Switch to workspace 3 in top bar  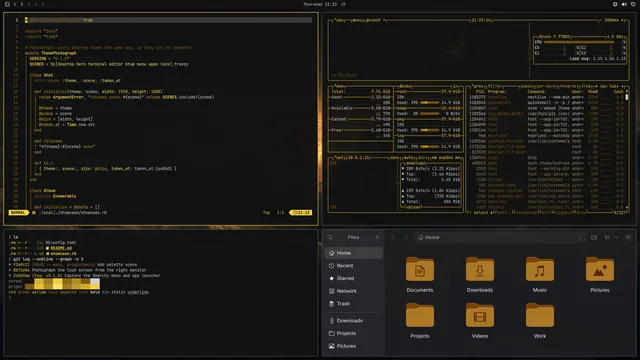click(29, 4)
